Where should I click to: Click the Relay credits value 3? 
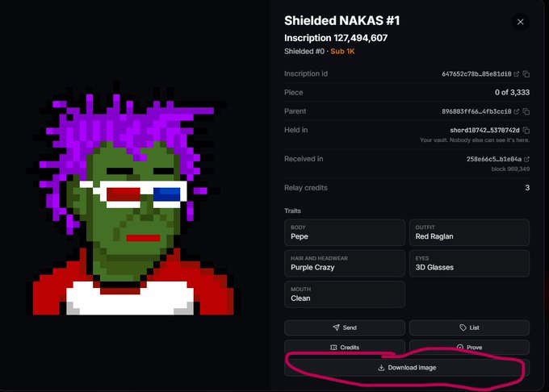click(527, 188)
